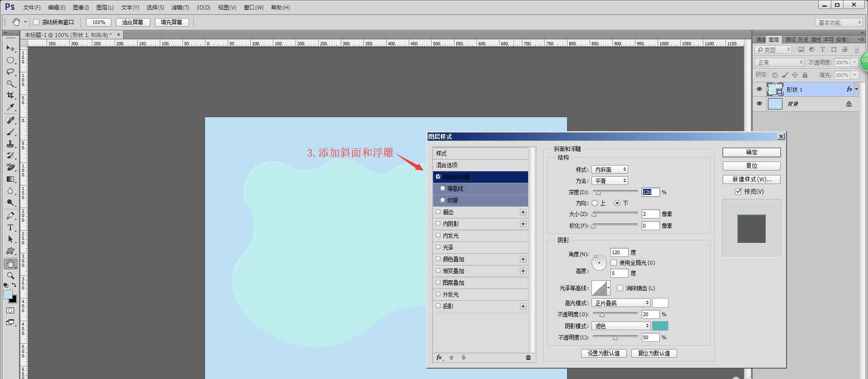The height and width of the screenshot is (379, 868).
Task: Open the 文件 menu
Action: coord(32,8)
